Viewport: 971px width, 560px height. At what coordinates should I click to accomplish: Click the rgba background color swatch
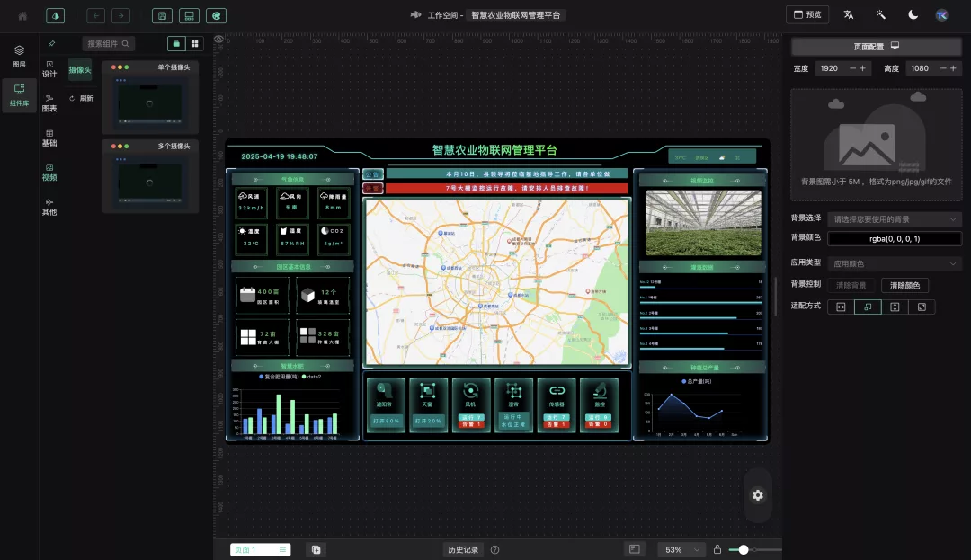coord(894,239)
